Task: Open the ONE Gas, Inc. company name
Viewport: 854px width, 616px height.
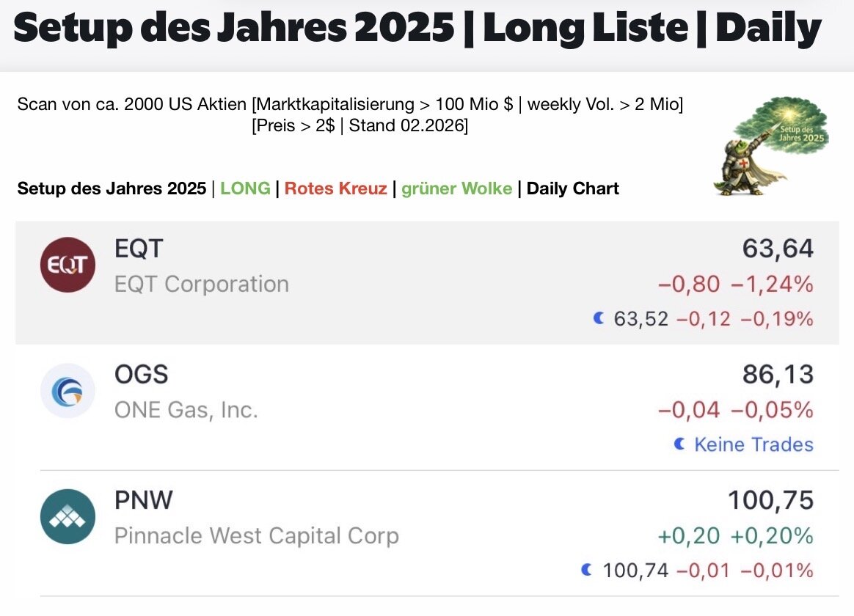Action: (x=186, y=410)
